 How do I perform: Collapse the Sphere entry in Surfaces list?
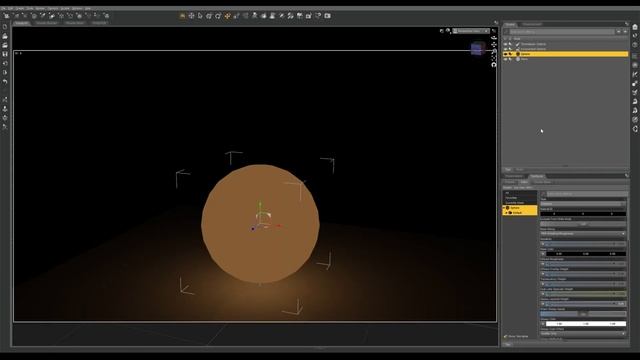(504, 208)
